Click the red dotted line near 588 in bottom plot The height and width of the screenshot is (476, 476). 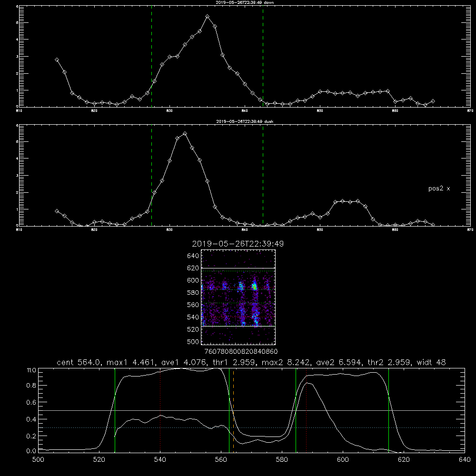pos(306,410)
